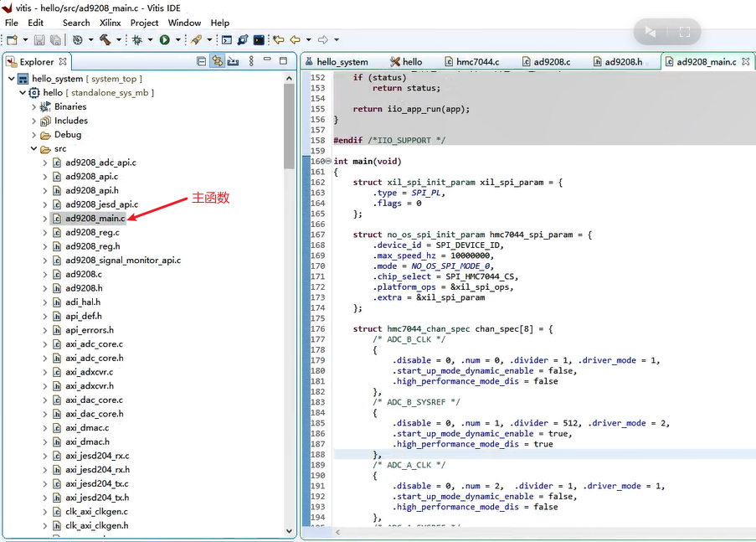The height and width of the screenshot is (542, 756).
Task: Open the Back history dropdown arrow
Action: (x=309, y=39)
